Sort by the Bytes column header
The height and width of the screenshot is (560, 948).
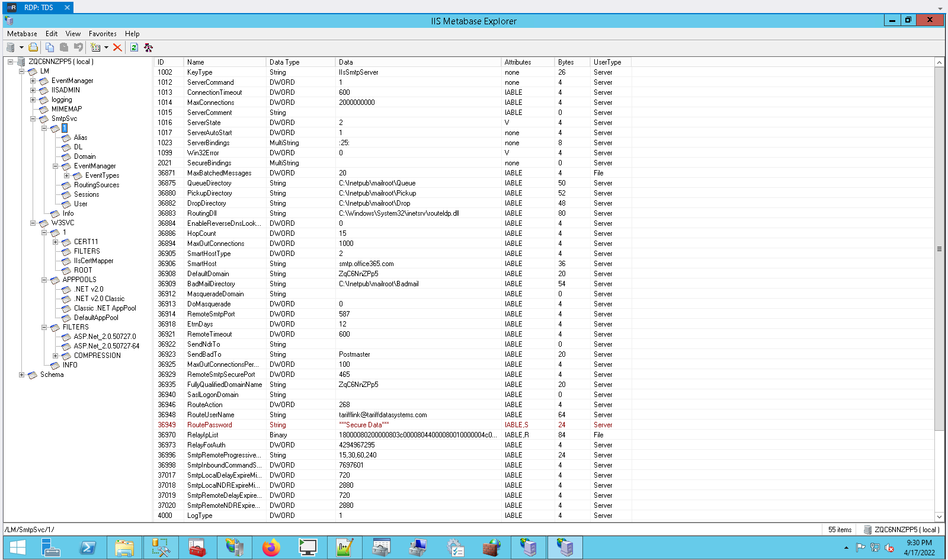tap(572, 62)
